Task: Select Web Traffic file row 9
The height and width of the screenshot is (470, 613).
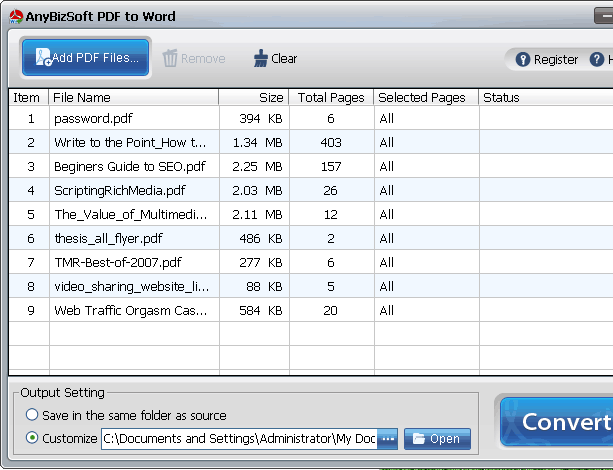Action: [x=311, y=310]
